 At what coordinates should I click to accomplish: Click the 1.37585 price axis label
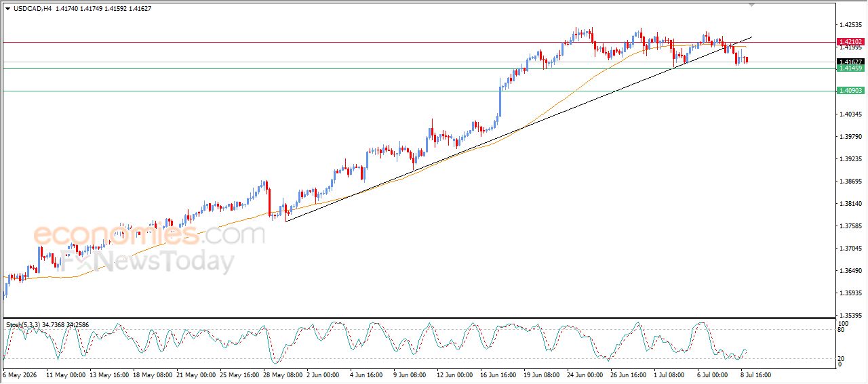click(850, 226)
